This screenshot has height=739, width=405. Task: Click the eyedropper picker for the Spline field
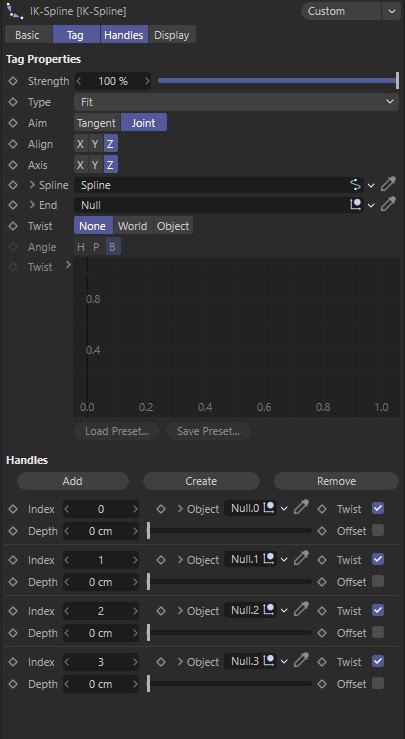click(388, 185)
